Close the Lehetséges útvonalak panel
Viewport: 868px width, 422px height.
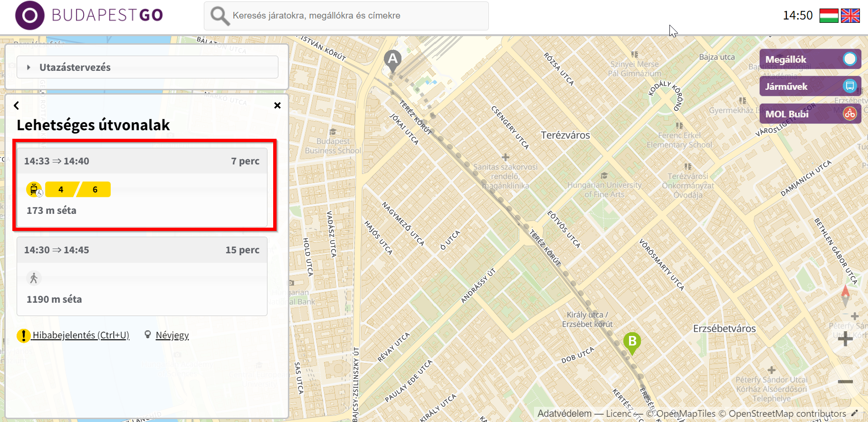[x=277, y=105]
